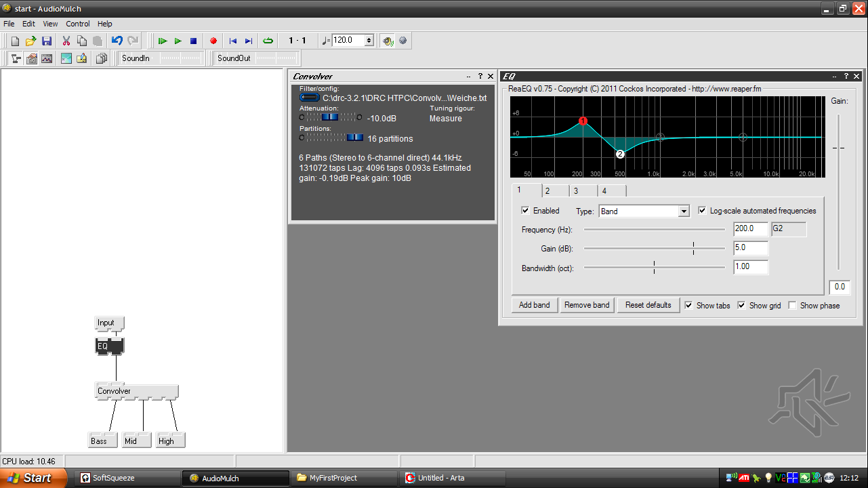Click the grey MIDI sphere icon
The width and height of the screenshot is (868, 488).
403,41
